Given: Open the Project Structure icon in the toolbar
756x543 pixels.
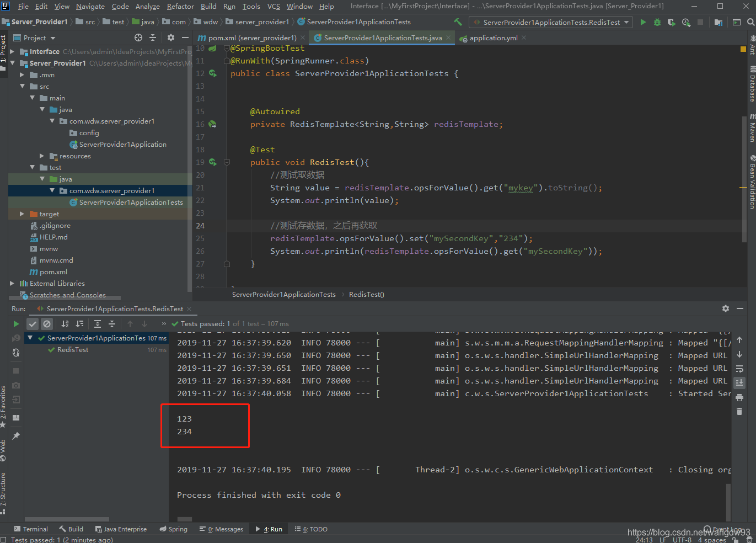Looking at the screenshot, I should tap(719, 22).
